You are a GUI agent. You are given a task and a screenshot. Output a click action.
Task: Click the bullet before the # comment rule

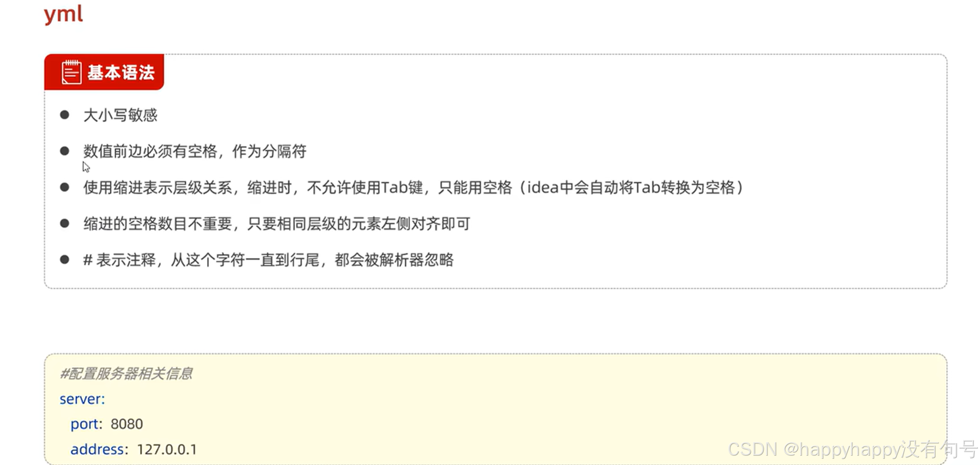coord(65,260)
